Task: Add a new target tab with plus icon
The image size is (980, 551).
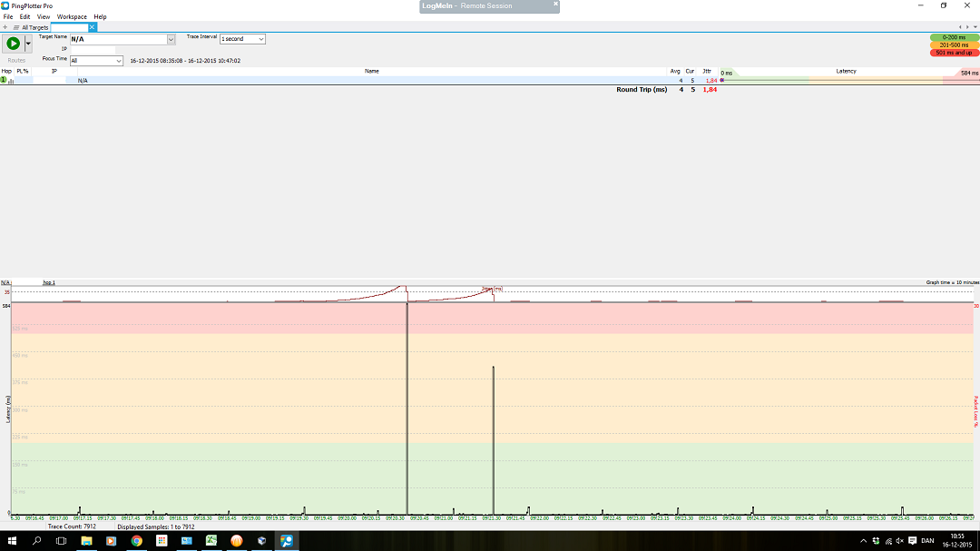Action: [x=5, y=27]
